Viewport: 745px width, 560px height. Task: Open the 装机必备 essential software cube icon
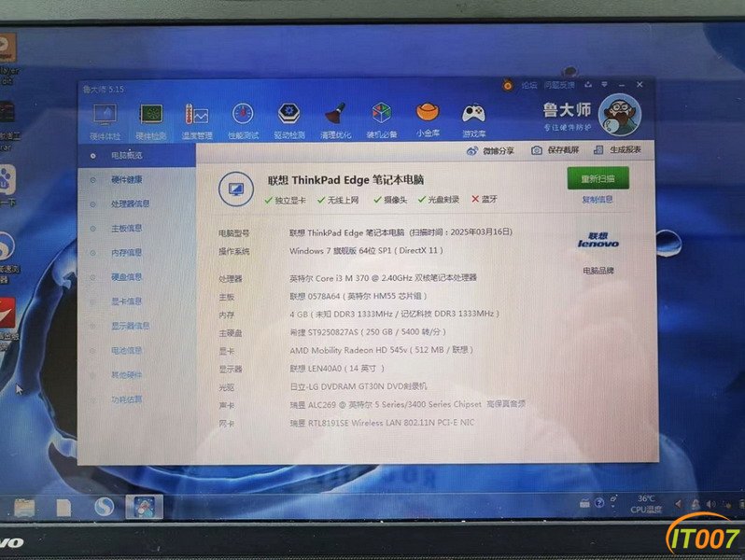[x=382, y=119]
